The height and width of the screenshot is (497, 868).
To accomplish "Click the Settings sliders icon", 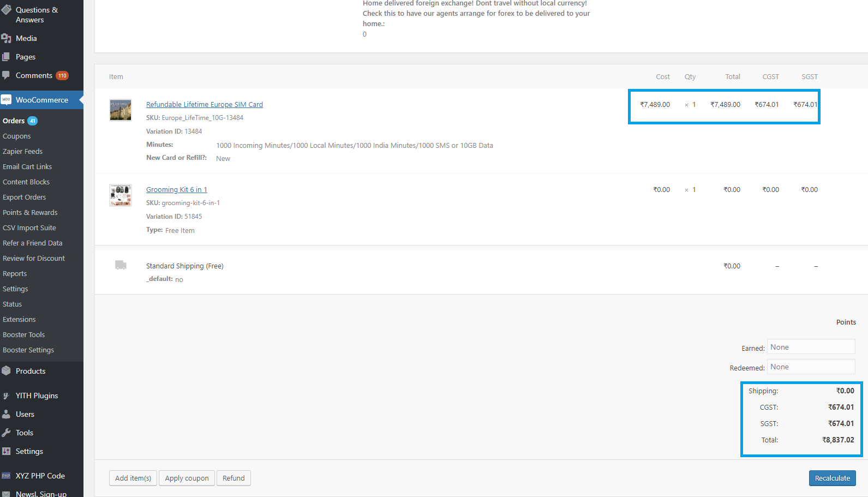I will [x=7, y=451].
